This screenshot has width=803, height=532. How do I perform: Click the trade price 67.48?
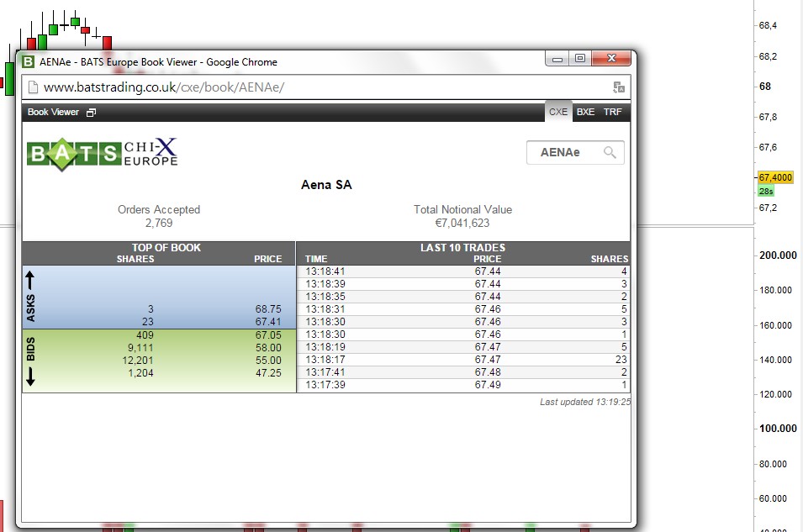[488, 372]
